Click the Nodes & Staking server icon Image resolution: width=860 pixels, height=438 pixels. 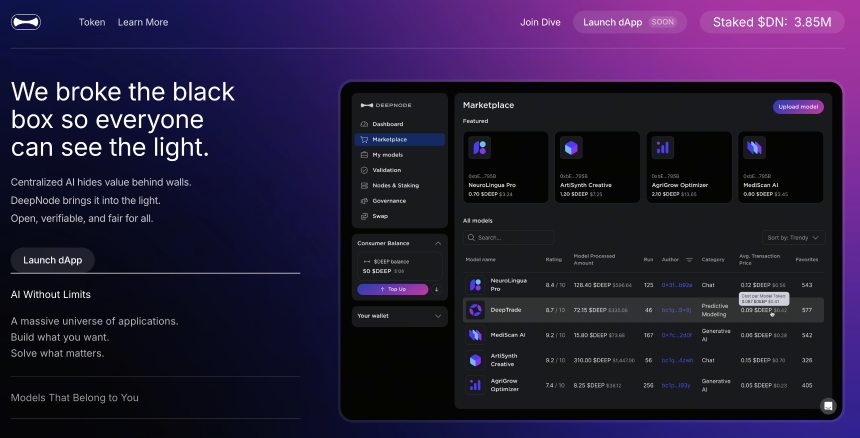click(364, 186)
